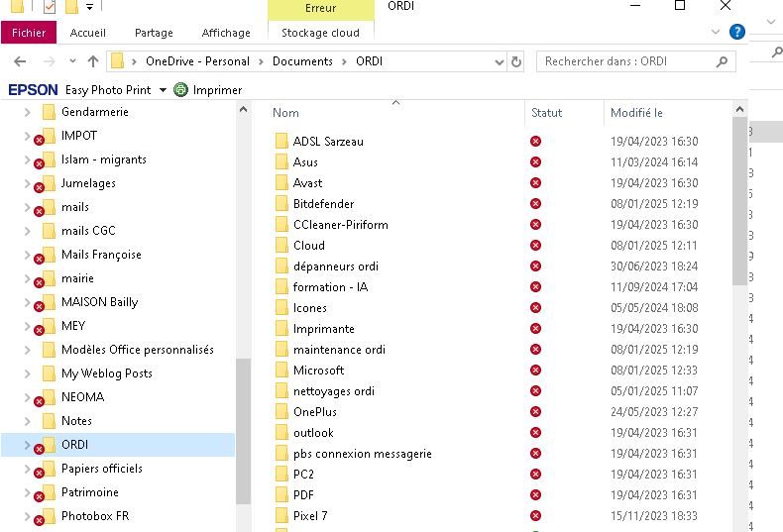Open the quick access toolbar dropdown
This screenshot has height=532, width=783.
89,7
